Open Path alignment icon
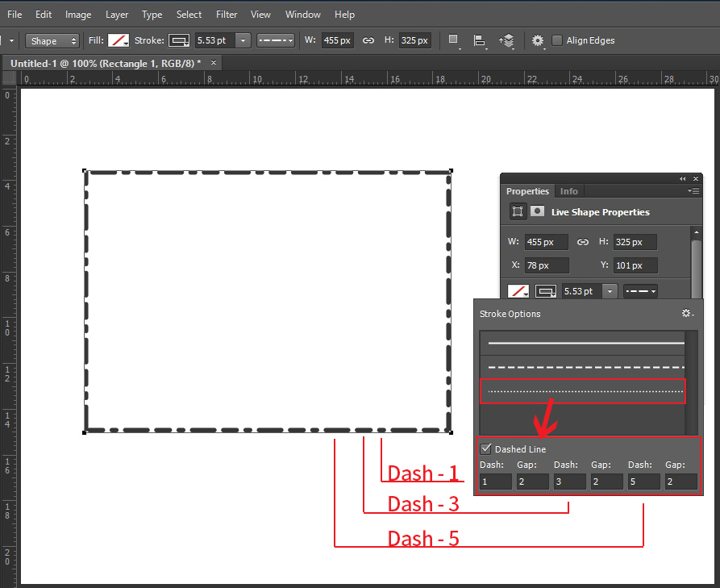The image size is (720, 588). point(480,40)
